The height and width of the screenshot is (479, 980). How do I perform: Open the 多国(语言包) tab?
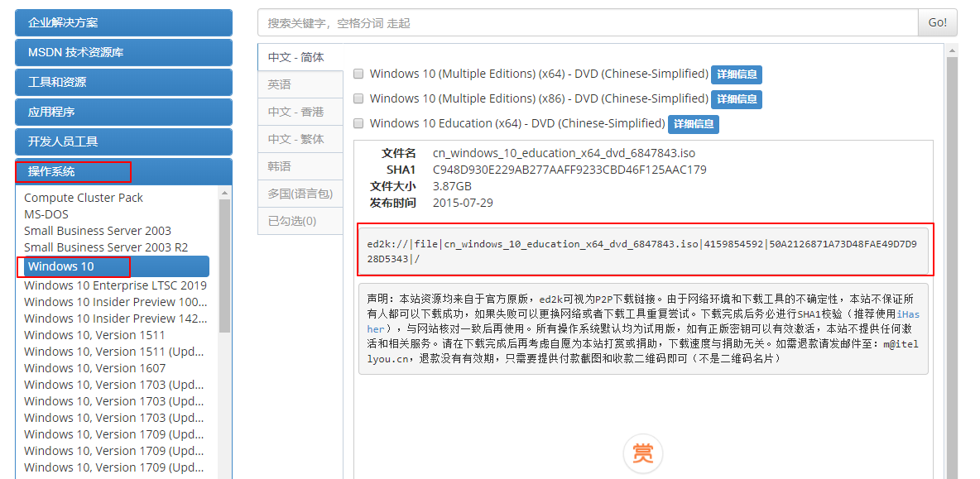tap(300, 194)
